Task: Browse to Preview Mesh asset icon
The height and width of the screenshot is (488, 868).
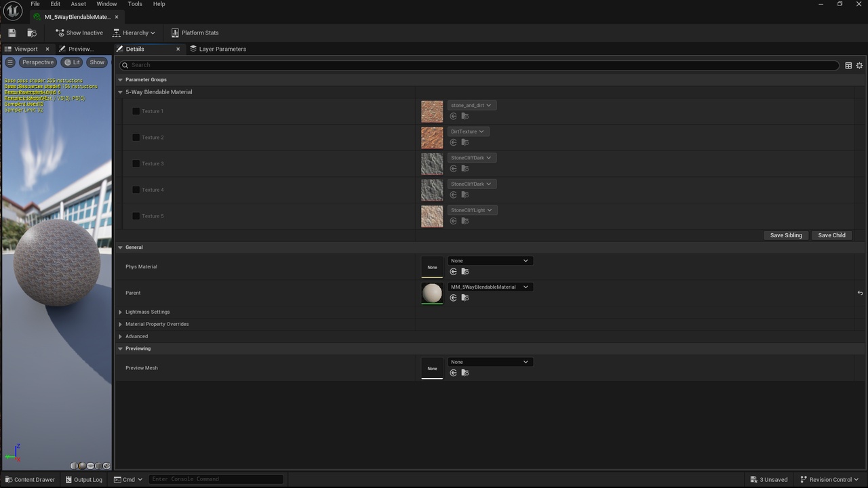Action: click(x=465, y=373)
